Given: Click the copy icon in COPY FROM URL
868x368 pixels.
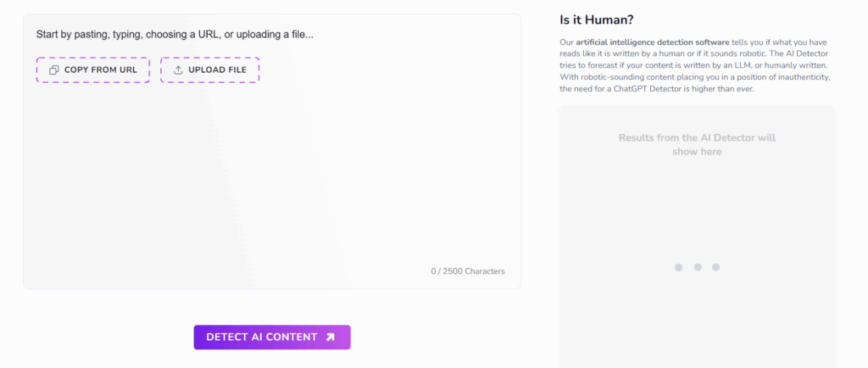Looking at the screenshot, I should 53,70.
